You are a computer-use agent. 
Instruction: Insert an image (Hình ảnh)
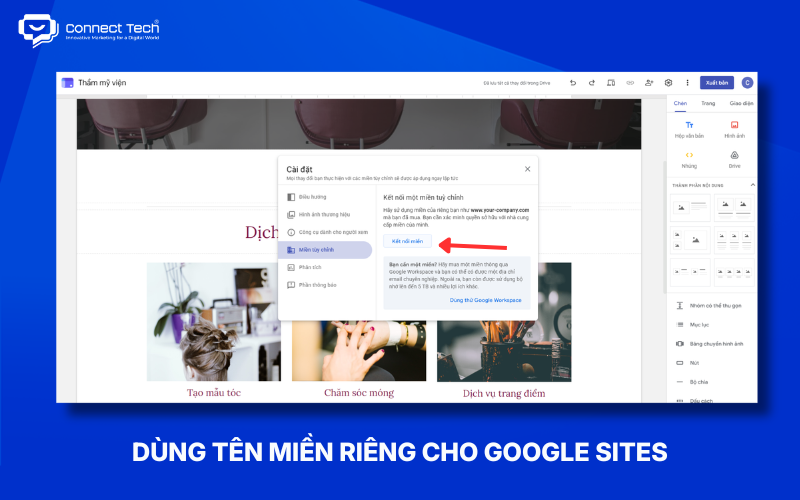(734, 129)
